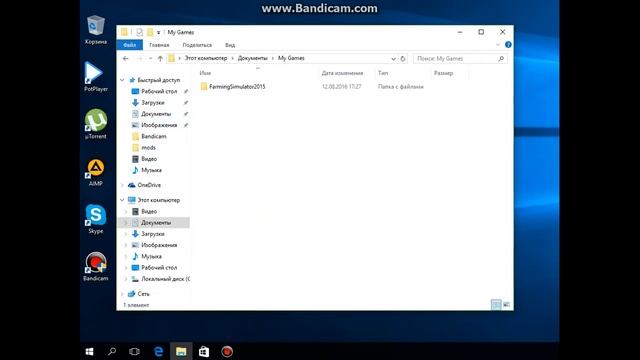Select Документы under quick access

pos(156,114)
